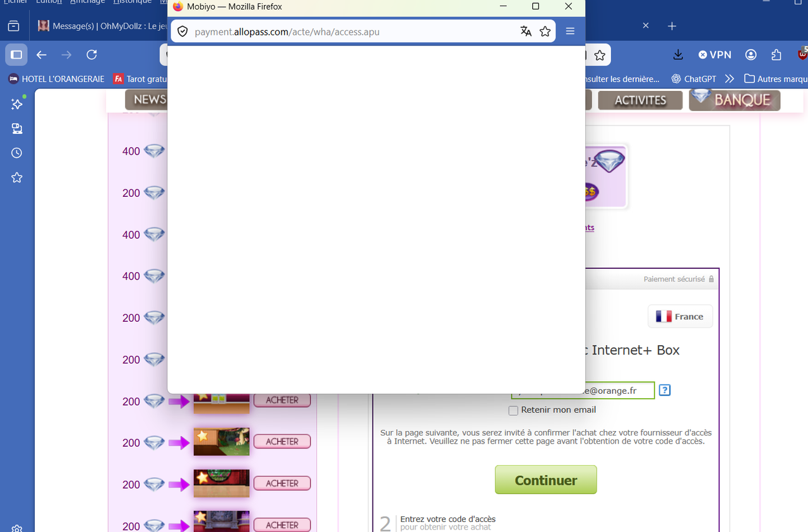Open the history clock icon in the sidebar

pos(17,153)
